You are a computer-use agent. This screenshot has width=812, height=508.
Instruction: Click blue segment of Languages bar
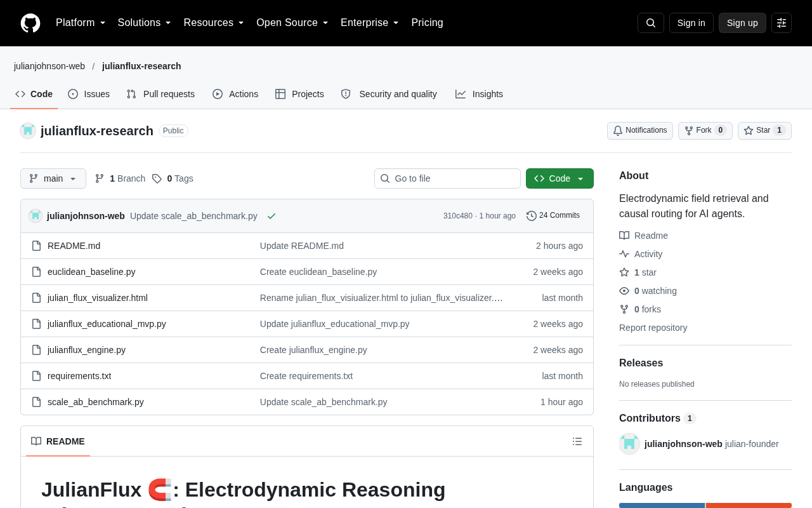[x=662, y=505]
